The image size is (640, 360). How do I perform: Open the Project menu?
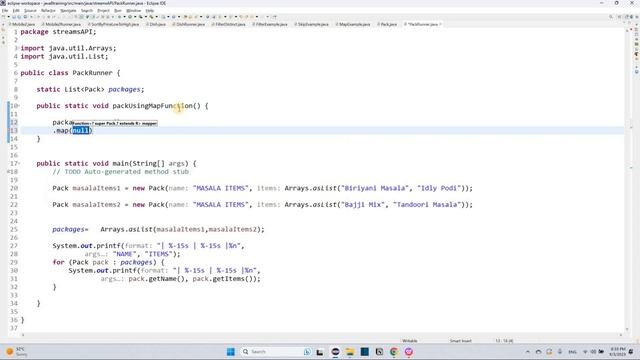[103, 11]
